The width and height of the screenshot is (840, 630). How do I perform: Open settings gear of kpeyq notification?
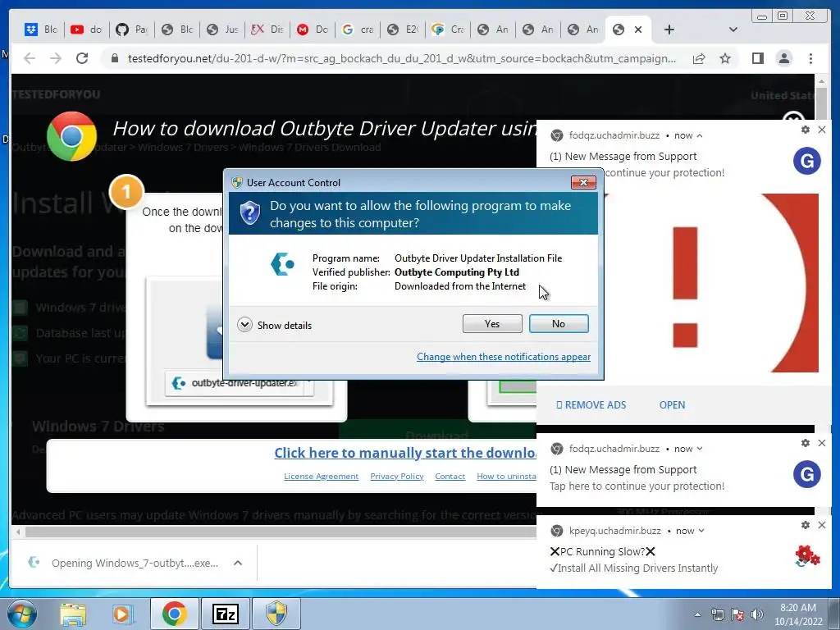click(806, 525)
